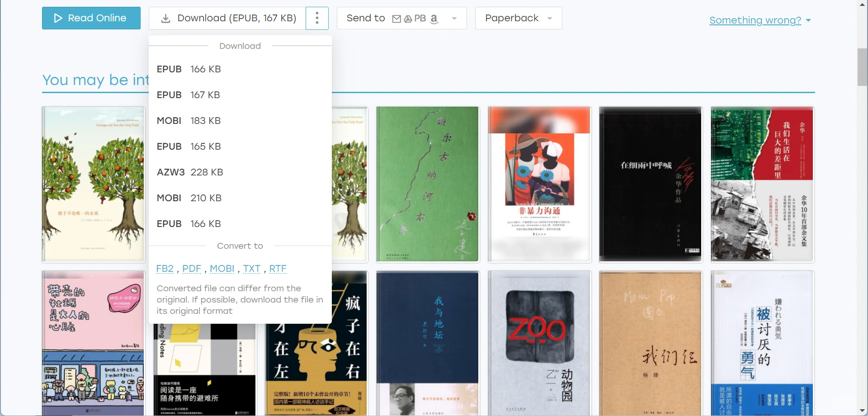Open the 疯子在左 天才在右 book cover
The width and height of the screenshot is (868, 416).
click(x=316, y=369)
